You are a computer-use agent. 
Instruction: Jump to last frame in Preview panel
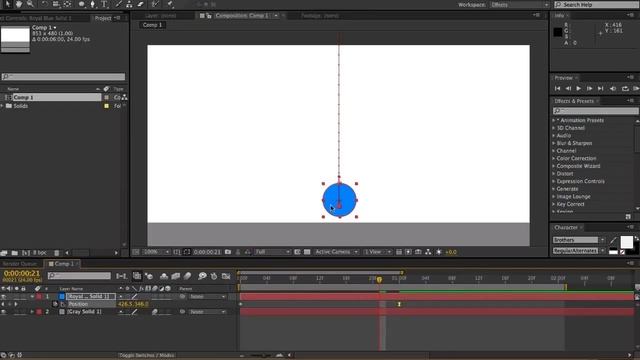click(x=600, y=88)
